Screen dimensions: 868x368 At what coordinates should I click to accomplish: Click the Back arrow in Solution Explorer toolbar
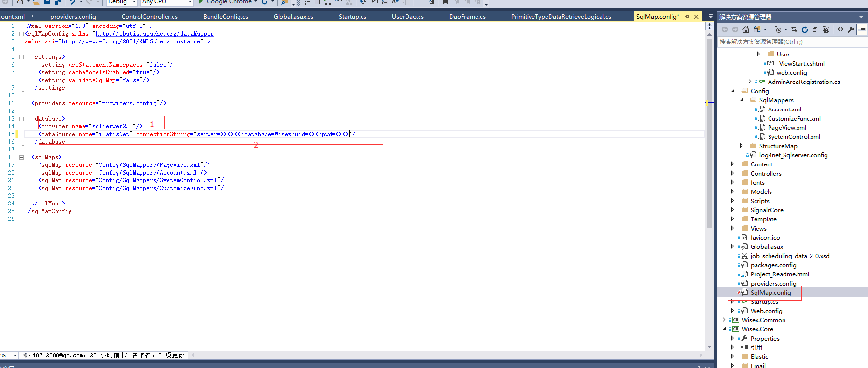[x=725, y=29]
